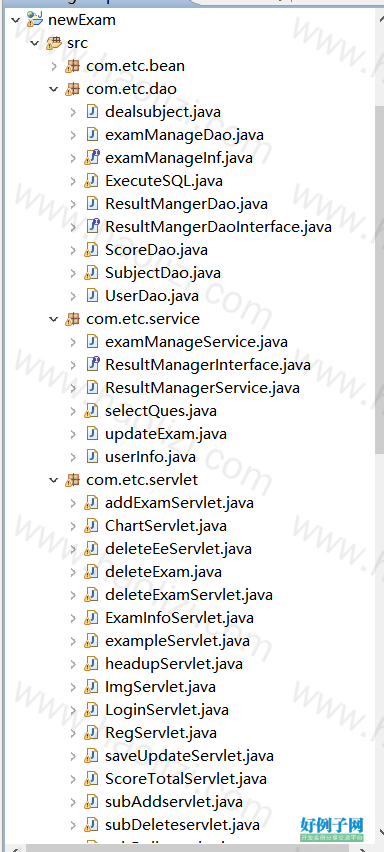Collapse the com.etc.dao package
This screenshot has width=384, height=852.
click(x=54, y=89)
